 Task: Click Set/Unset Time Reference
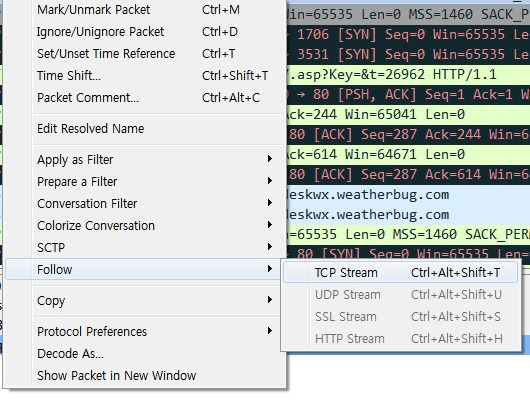[144, 54]
